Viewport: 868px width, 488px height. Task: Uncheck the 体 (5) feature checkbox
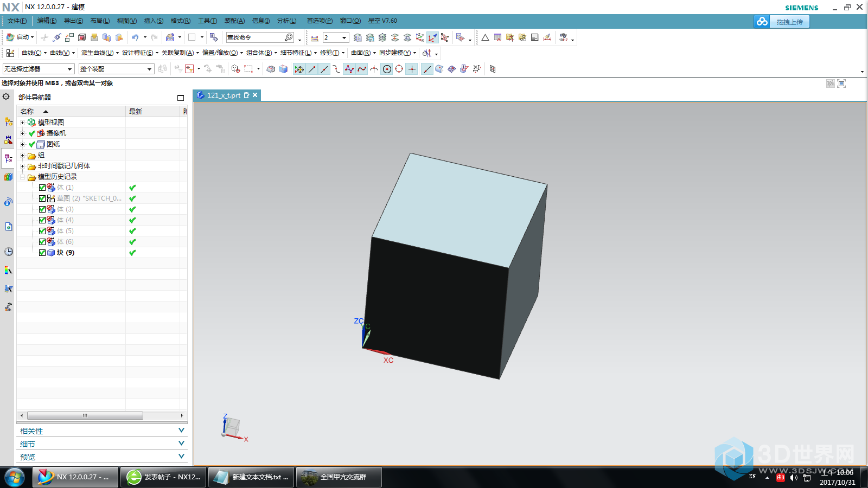point(42,231)
